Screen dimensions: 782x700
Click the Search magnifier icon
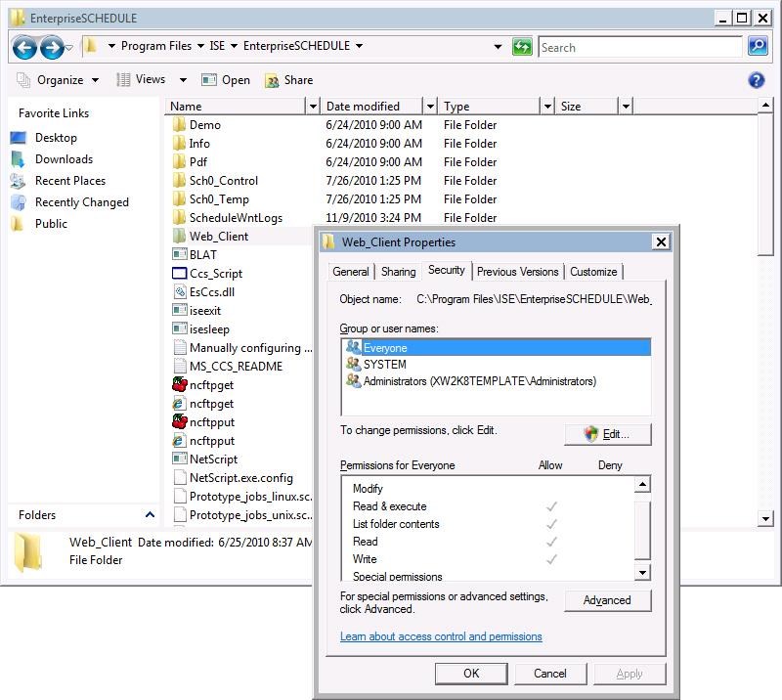[x=758, y=46]
